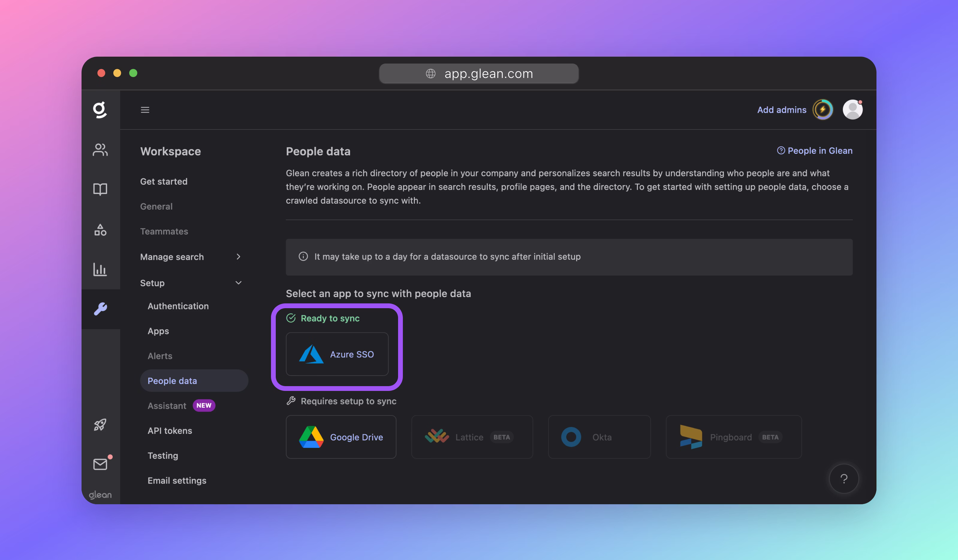Click the profile avatar in top right
Viewport: 958px width, 560px height.
click(852, 109)
